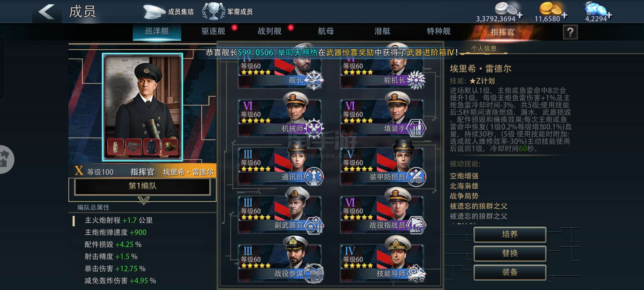Expand the 第1编队 fleet dropdown
The width and height of the screenshot is (644, 290).
[142, 186]
